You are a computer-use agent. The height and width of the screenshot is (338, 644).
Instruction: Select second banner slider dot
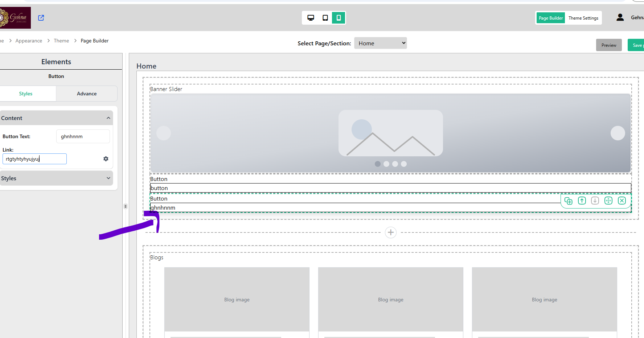[x=386, y=164]
